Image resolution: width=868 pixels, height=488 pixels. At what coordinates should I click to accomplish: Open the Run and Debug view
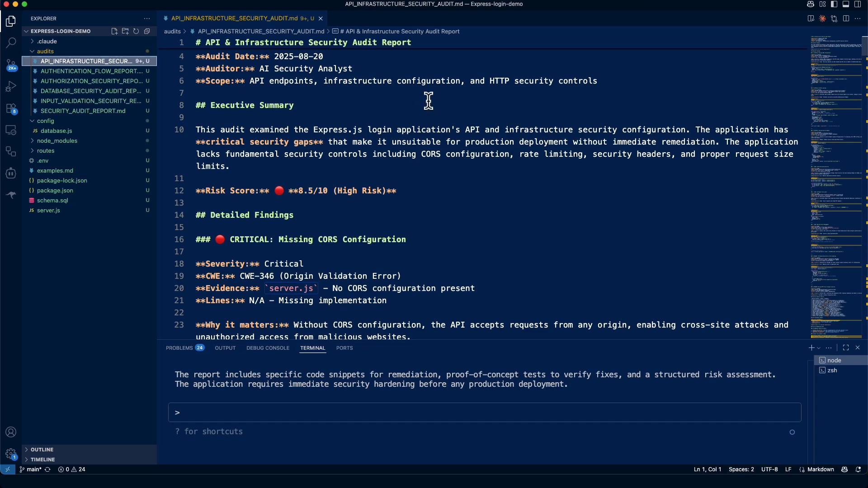[x=11, y=86]
